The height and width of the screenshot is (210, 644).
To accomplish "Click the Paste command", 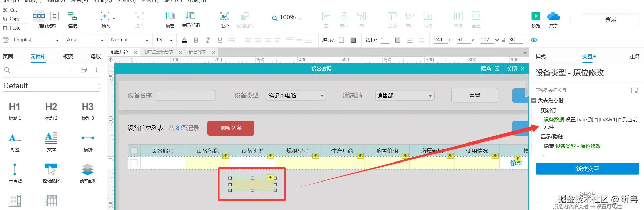I will [12, 28].
